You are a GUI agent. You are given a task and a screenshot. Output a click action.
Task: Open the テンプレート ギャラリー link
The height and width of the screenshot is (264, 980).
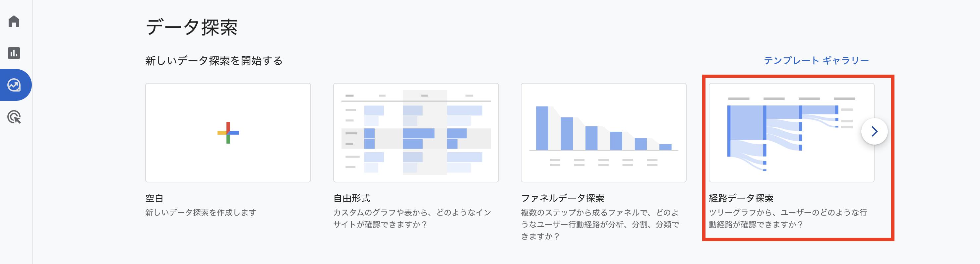[x=816, y=60]
